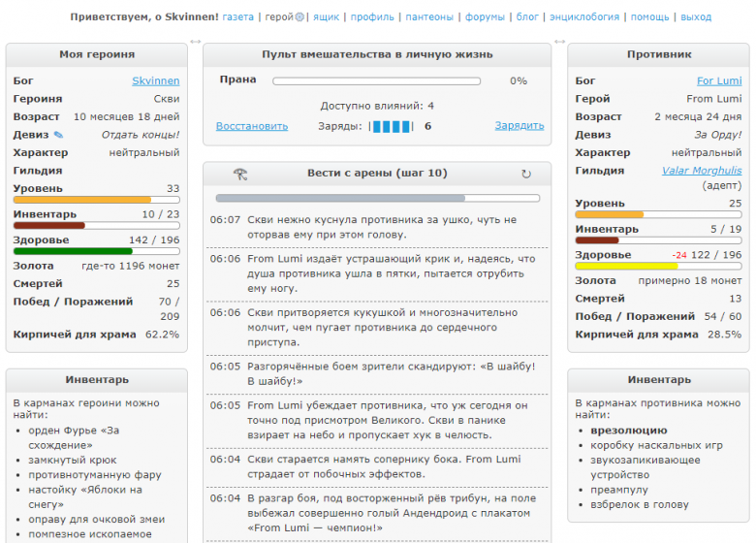This screenshot has height=543, width=756.
Task: Click the Восстановить link
Action: 251,126
